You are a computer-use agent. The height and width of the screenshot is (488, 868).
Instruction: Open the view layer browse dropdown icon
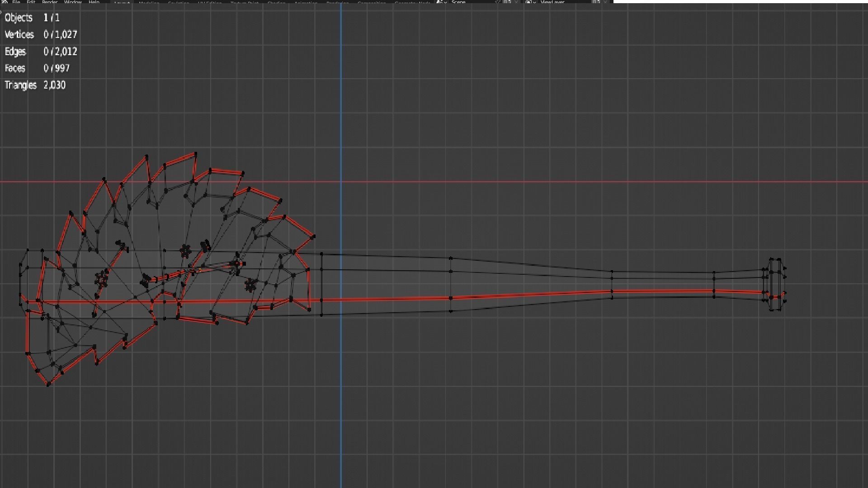click(530, 2)
